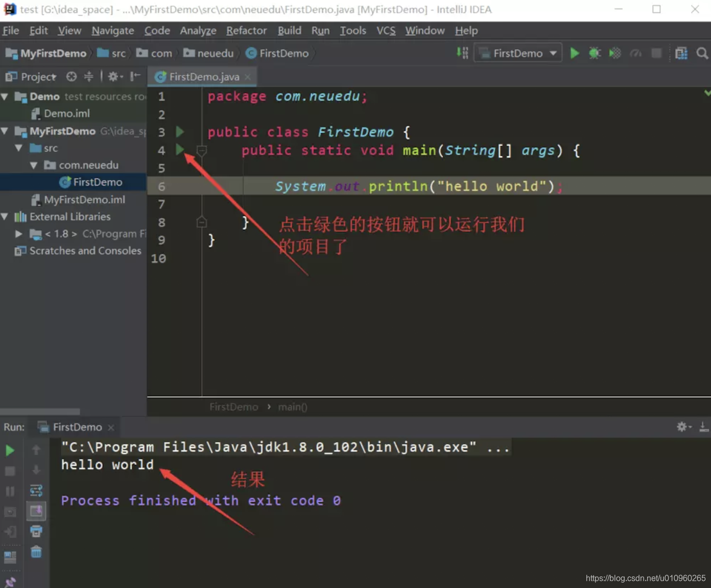This screenshot has width=711, height=588.
Task: Click the Stop square in the Run panel
Action: tap(10, 471)
